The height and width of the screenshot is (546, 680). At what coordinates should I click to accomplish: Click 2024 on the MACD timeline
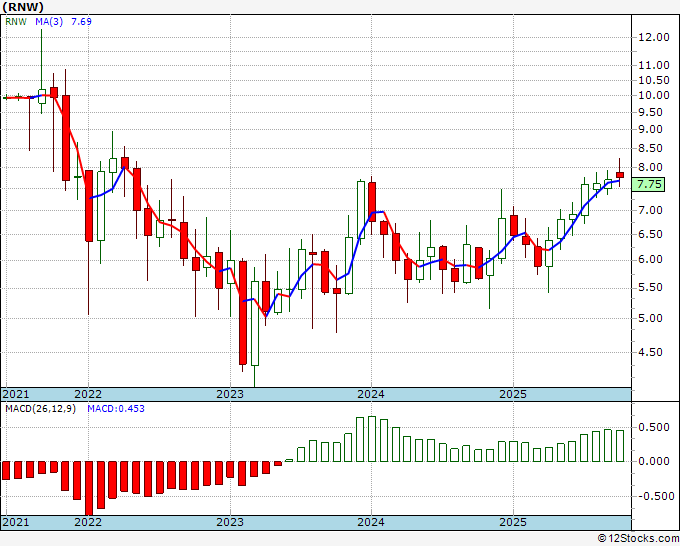click(371, 522)
